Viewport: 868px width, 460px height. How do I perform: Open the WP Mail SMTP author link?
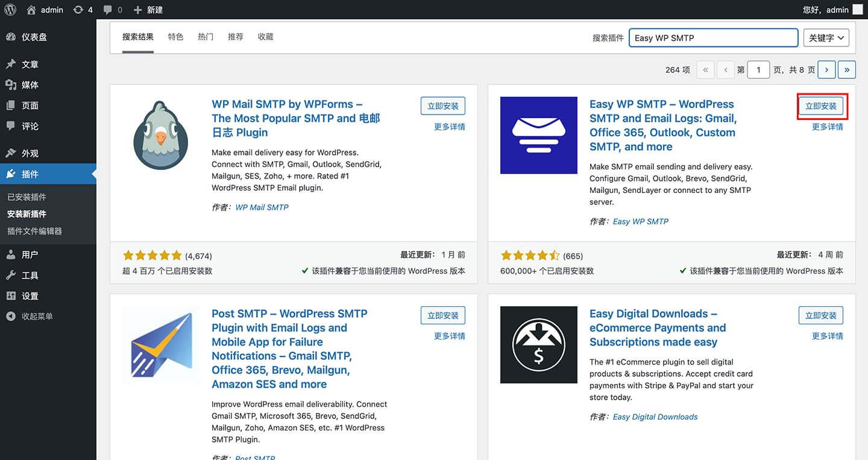point(262,207)
